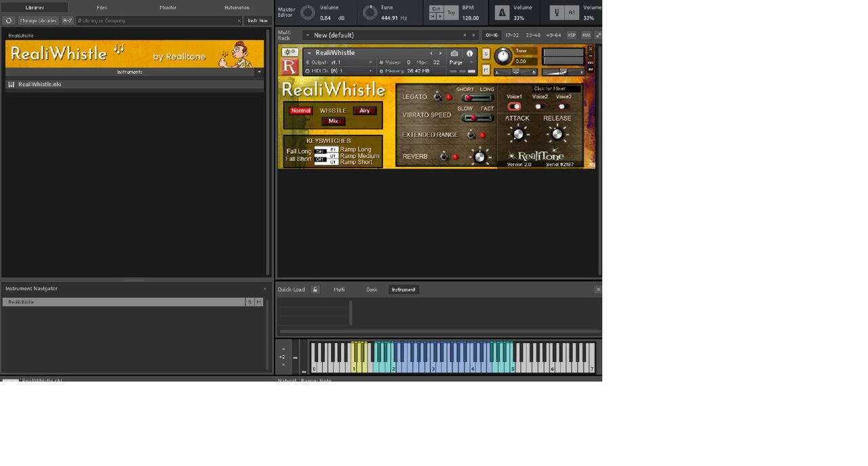Toggle the EXTENDED RANGE switch
868x466 pixels.
click(x=471, y=135)
